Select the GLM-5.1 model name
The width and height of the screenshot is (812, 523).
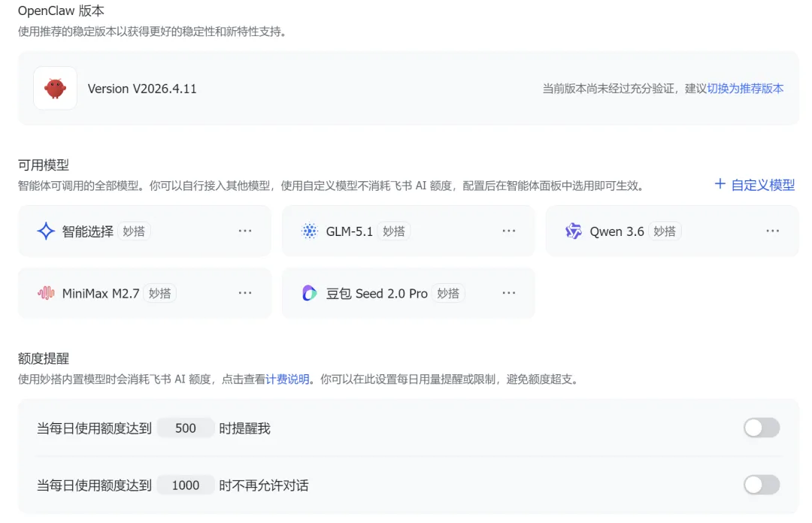click(349, 231)
